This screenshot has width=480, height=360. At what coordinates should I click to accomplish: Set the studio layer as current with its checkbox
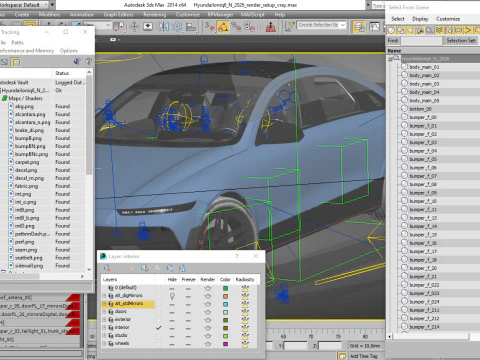pyautogui.click(x=159, y=336)
